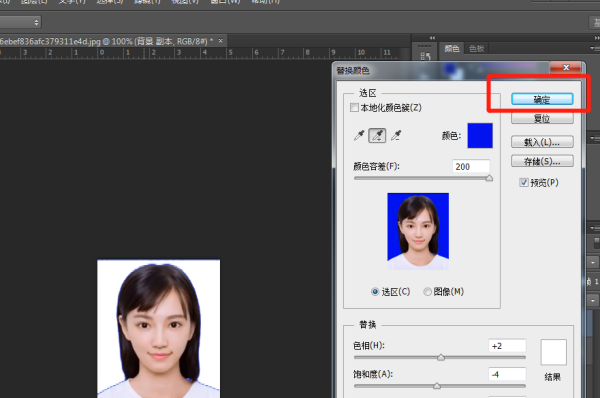Switch to the Color (颜色) panel tab
The width and height of the screenshot is (600, 398).
coord(452,49)
